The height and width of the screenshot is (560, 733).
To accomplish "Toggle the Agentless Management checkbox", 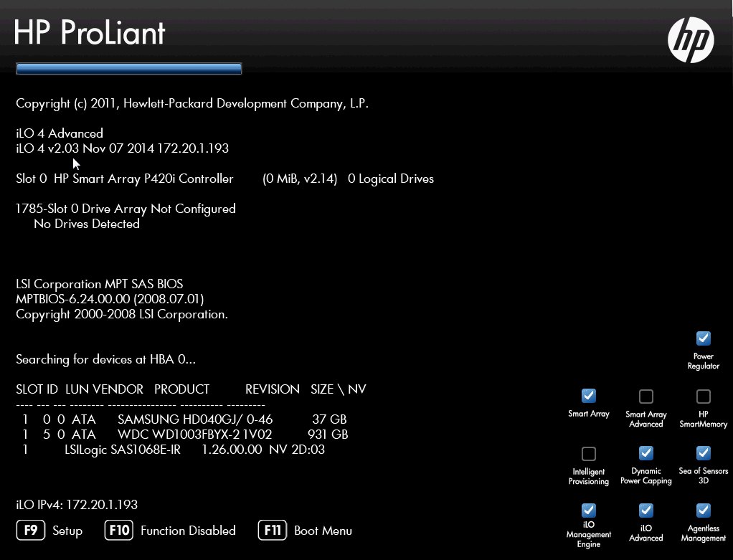I will 703,510.
